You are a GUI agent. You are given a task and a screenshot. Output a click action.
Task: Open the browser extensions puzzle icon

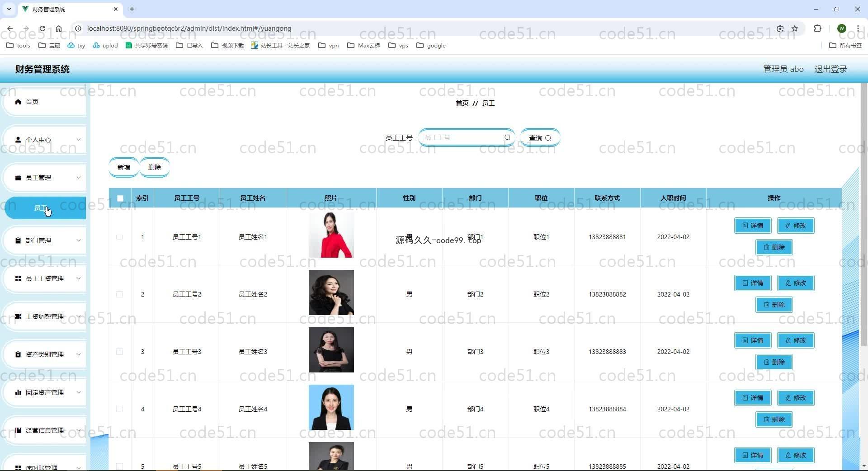tap(817, 28)
